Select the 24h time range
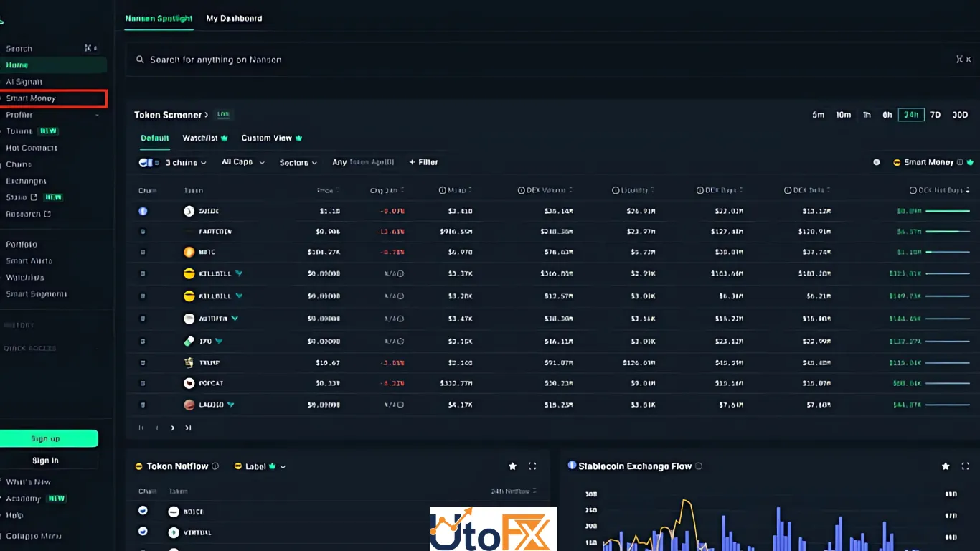This screenshot has height=551, width=980. pos(911,115)
